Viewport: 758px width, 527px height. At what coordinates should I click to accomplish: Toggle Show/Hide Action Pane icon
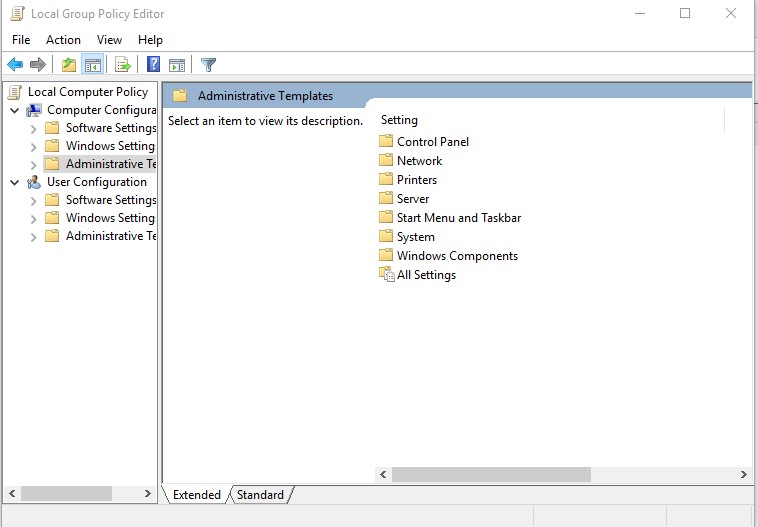point(177,64)
